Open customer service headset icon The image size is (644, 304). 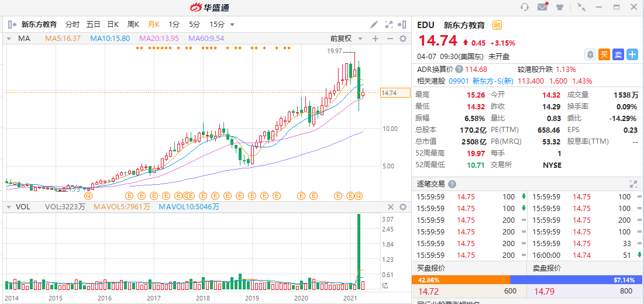[x=525, y=7]
